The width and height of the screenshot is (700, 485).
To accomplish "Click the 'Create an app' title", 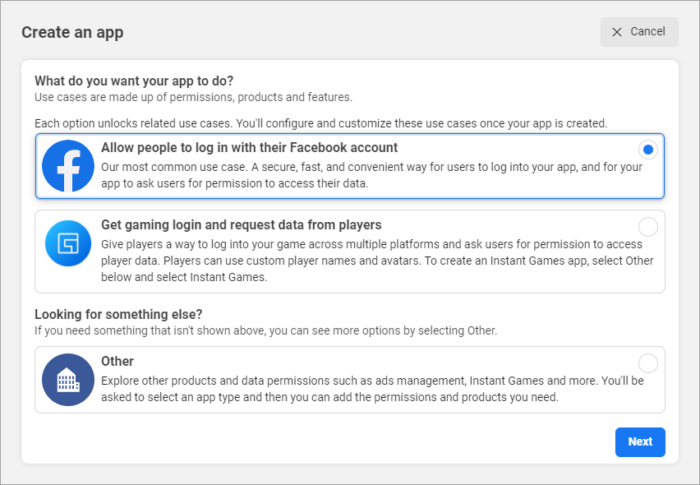I will tap(72, 32).
